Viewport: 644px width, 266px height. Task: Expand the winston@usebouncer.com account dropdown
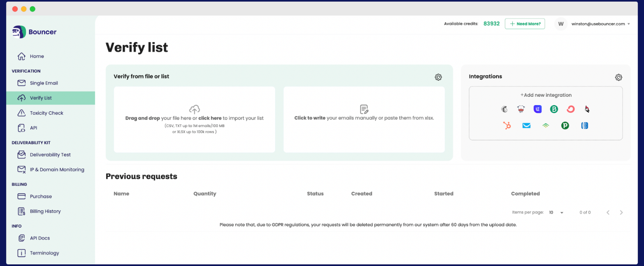pos(601,24)
